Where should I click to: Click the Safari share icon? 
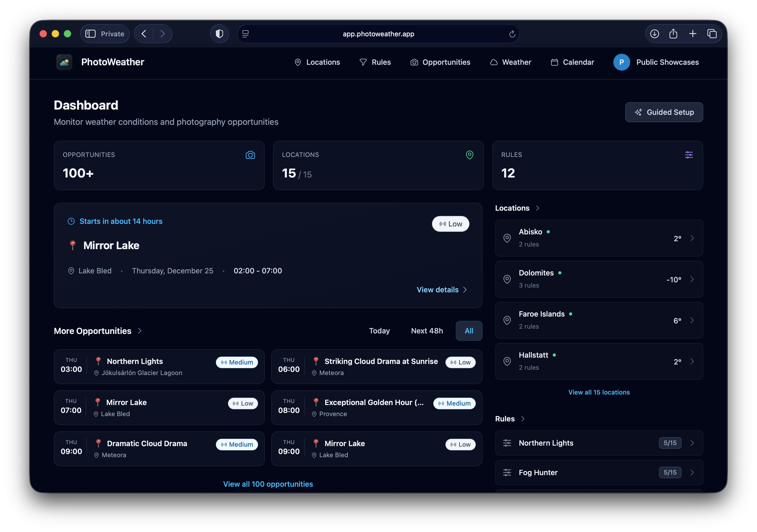click(673, 34)
